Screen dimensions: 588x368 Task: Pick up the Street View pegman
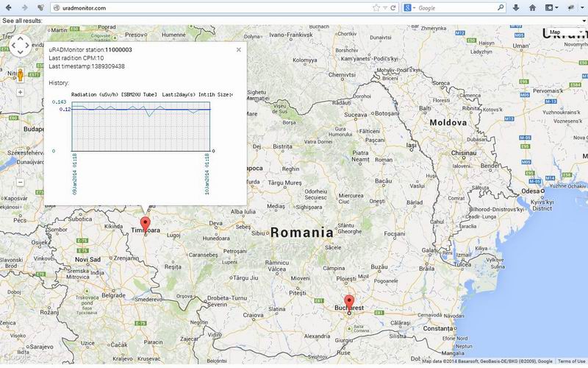point(21,75)
